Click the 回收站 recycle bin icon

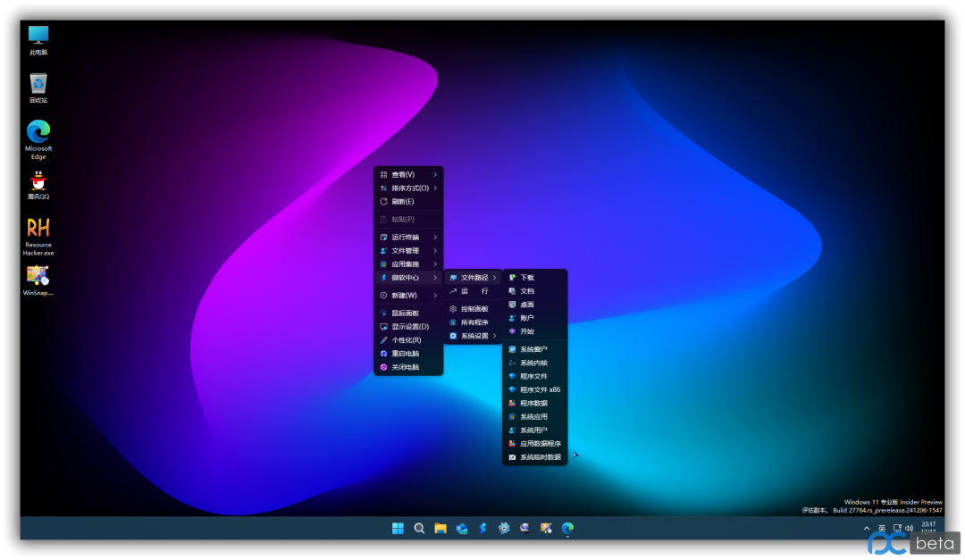pyautogui.click(x=38, y=85)
